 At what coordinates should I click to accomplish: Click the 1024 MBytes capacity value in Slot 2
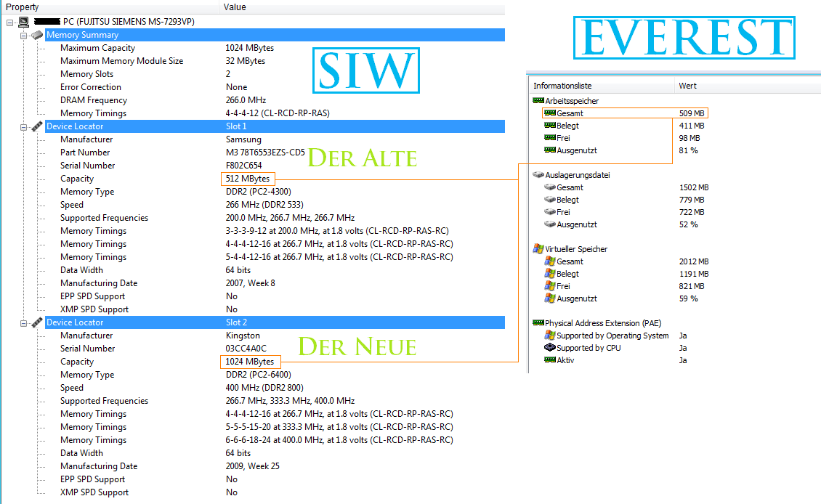tap(250, 362)
